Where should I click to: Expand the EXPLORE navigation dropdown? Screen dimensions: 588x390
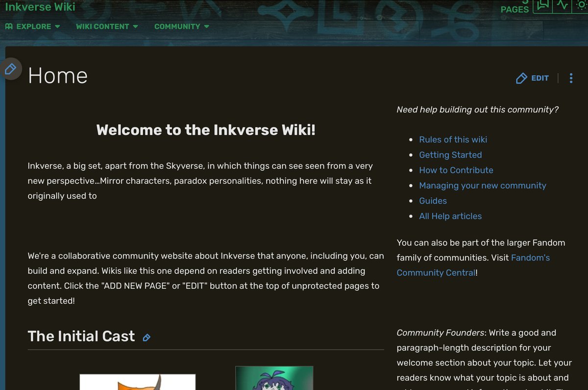pyautogui.click(x=32, y=26)
